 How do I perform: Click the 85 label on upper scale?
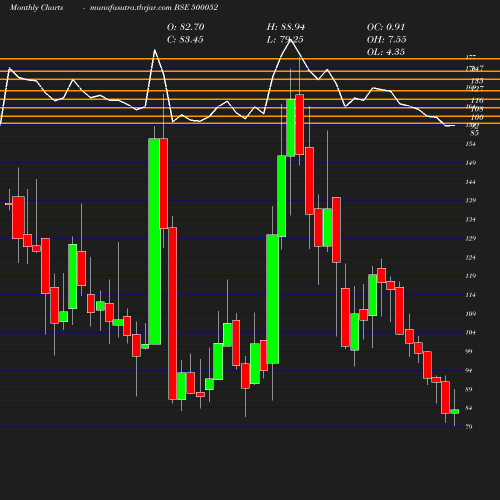tap(475, 133)
